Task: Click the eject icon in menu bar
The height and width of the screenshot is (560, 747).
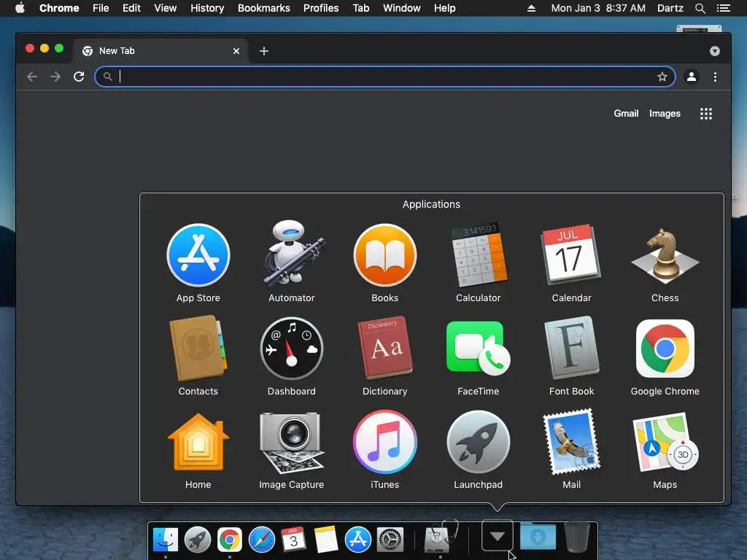Action: click(x=531, y=8)
